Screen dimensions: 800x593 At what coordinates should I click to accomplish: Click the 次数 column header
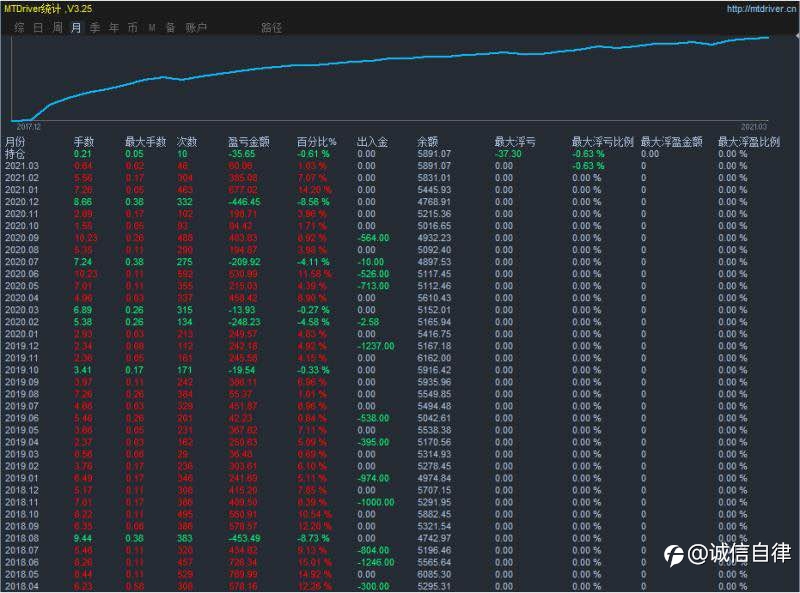click(x=187, y=142)
